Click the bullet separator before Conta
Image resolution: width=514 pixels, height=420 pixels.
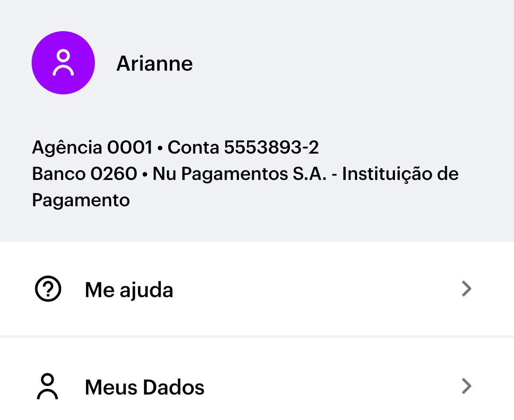tap(160, 148)
